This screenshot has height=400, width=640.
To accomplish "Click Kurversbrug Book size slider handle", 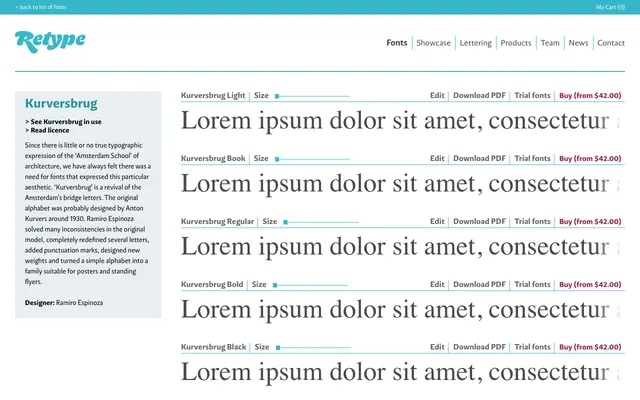I will [x=277, y=159].
